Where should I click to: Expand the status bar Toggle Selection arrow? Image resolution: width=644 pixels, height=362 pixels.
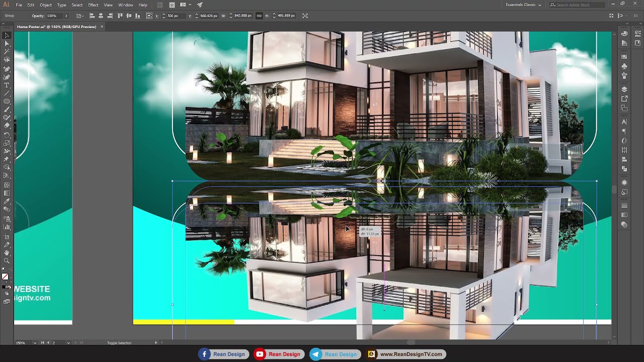(156, 343)
